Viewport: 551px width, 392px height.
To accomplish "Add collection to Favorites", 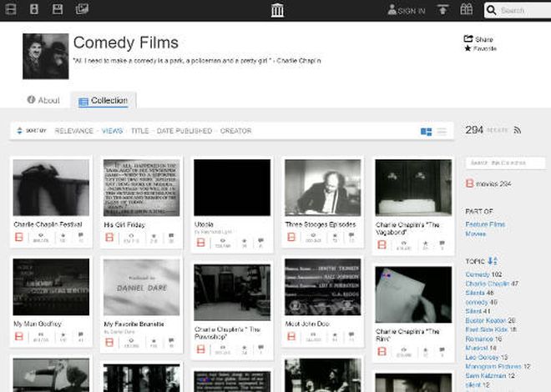I will pyautogui.click(x=480, y=48).
